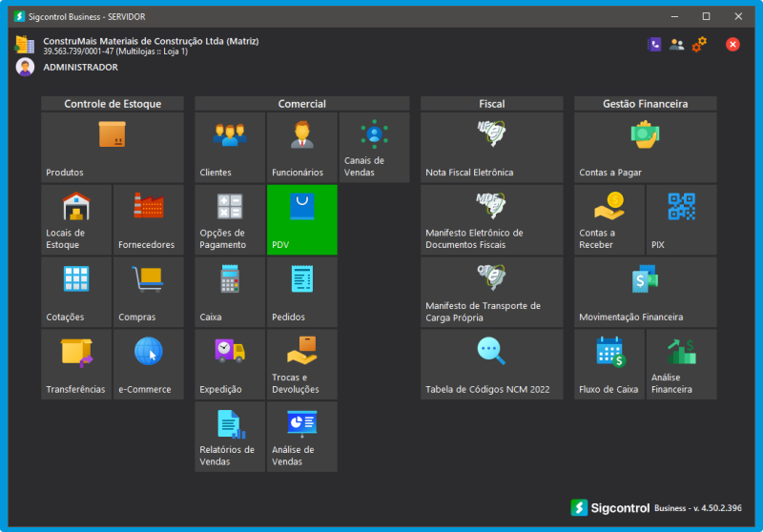Open the purple phone book icon
Image resolution: width=763 pixels, height=532 pixels.
654,44
